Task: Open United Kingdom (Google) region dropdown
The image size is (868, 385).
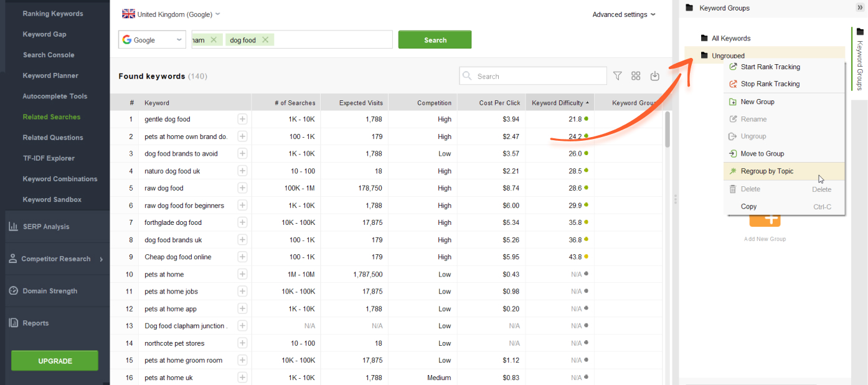Action: click(x=171, y=14)
